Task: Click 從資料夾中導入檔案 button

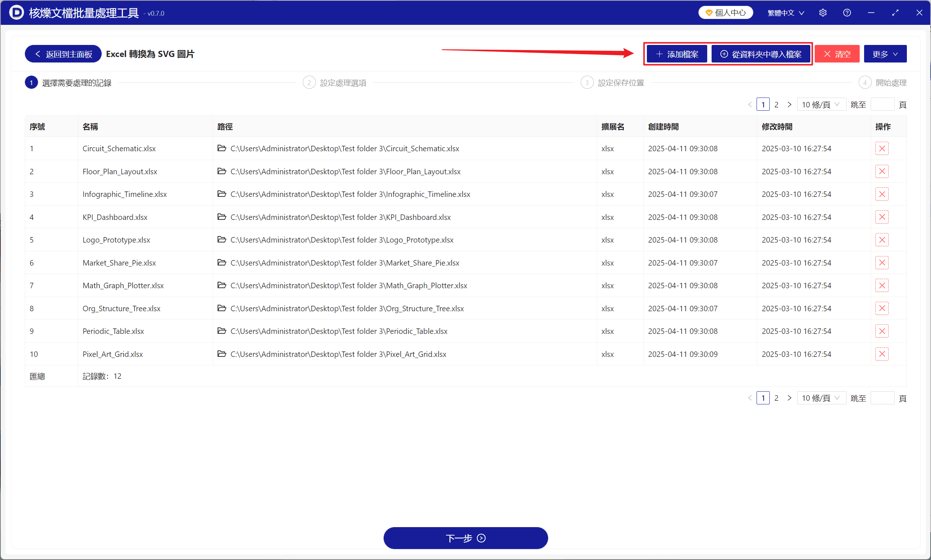Action: pyautogui.click(x=760, y=54)
